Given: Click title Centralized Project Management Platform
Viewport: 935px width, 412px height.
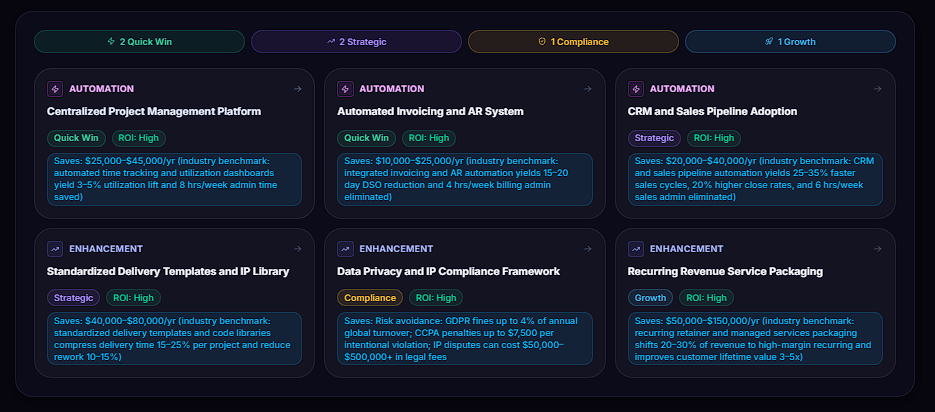Looking at the screenshot, I should pos(154,111).
